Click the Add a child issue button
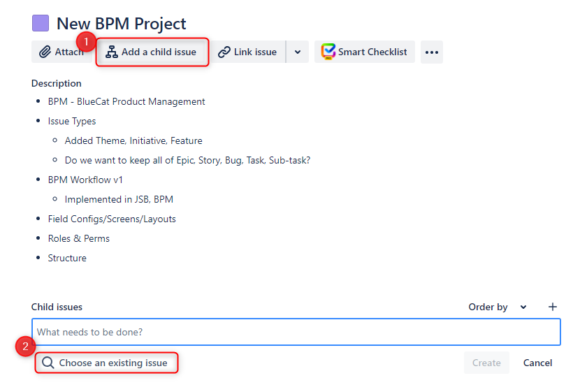Screen dimensions: 573x392 tap(152, 52)
